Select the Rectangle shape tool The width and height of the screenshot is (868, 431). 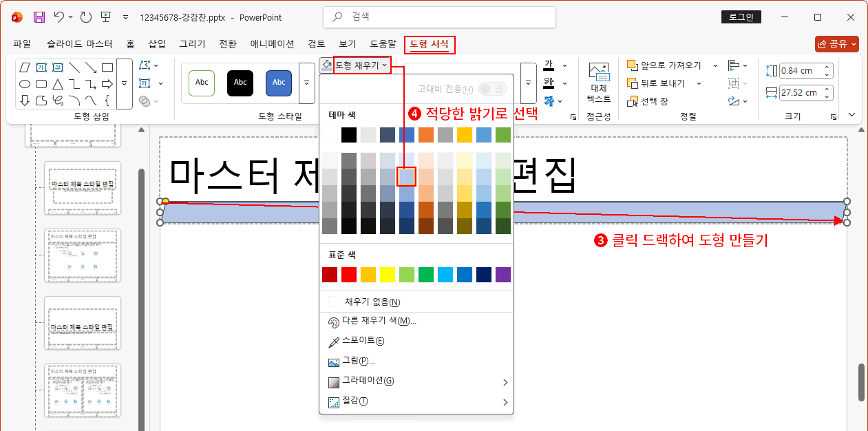pyautogui.click(x=107, y=67)
